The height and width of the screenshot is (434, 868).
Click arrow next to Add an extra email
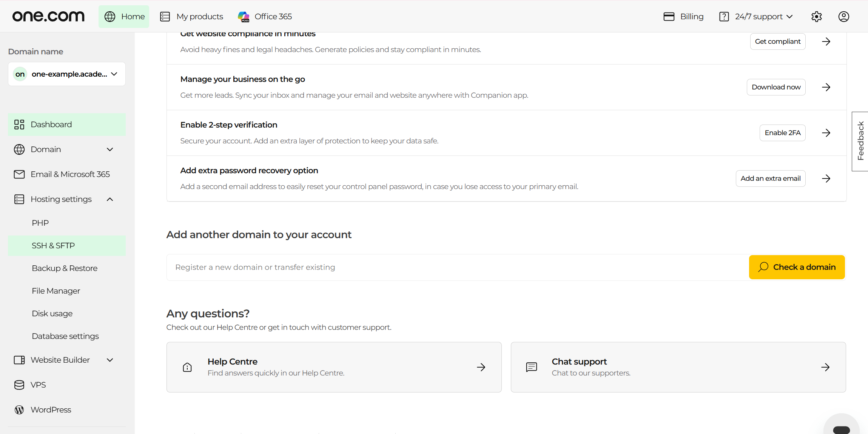(x=826, y=179)
